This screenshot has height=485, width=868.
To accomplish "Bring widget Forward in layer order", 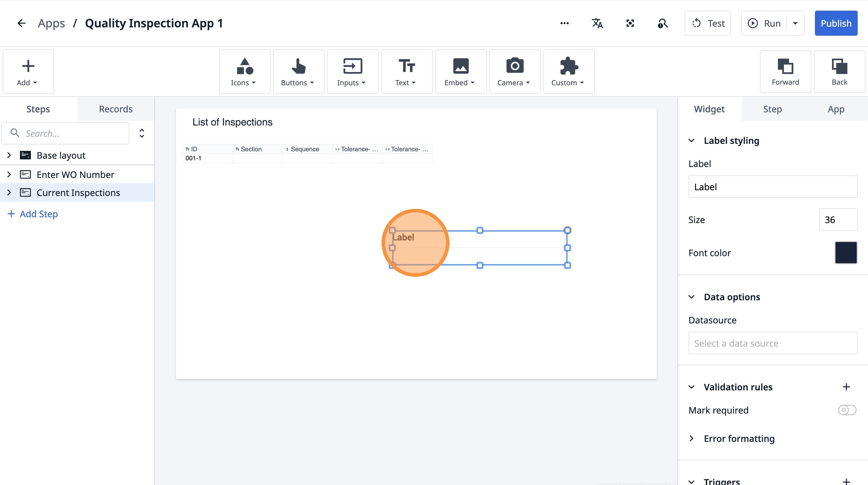I will coord(785,71).
